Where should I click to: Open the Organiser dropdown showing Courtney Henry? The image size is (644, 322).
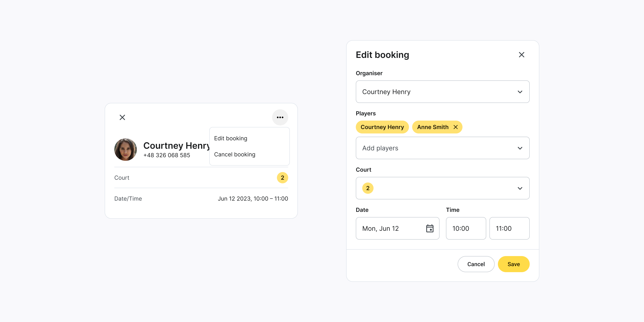(x=442, y=92)
